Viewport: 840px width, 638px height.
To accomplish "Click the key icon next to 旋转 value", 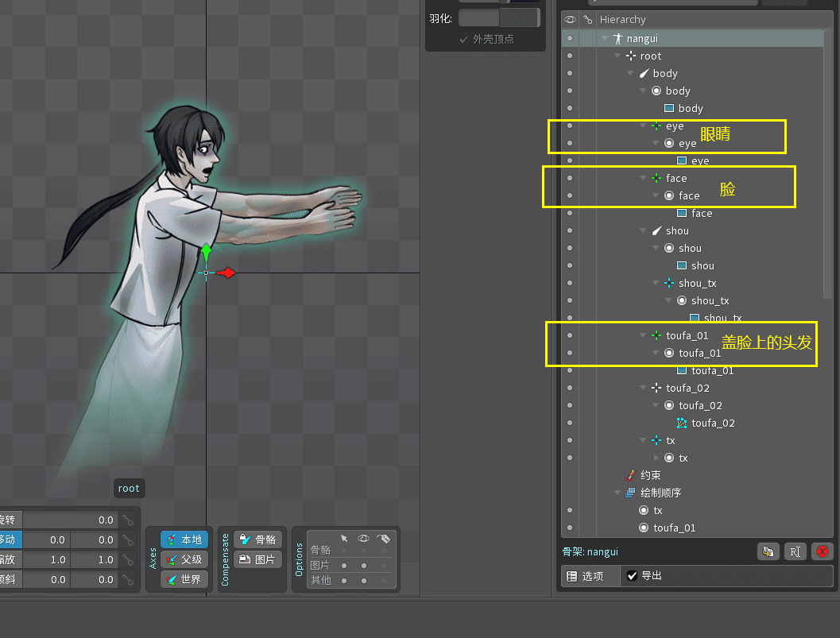I will point(127,520).
